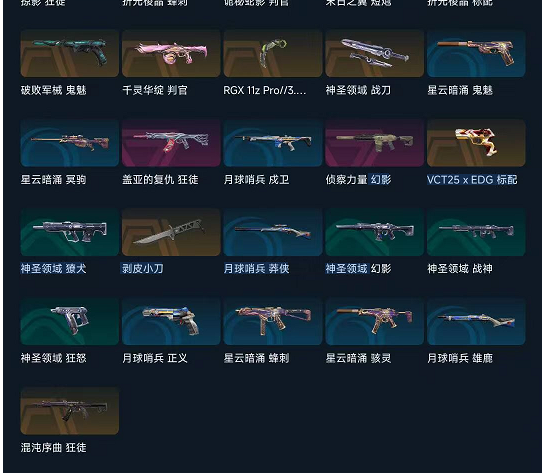542x473 pixels.
Task: Click the RGX 11z Pro karambit icon
Action: pos(273,53)
